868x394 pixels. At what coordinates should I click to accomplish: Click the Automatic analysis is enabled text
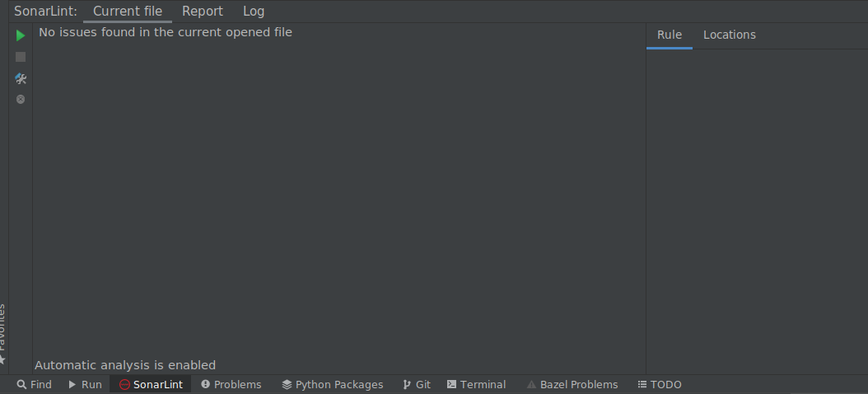click(x=125, y=365)
